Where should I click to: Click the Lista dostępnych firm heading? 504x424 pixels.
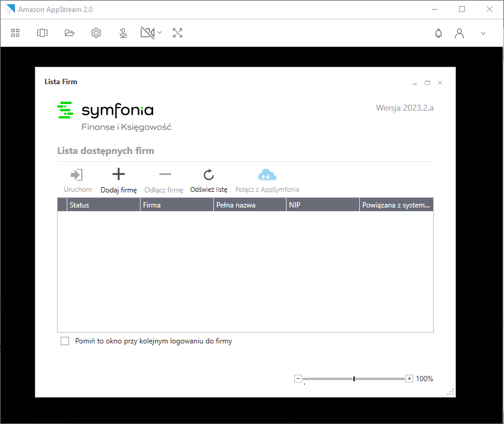106,150
